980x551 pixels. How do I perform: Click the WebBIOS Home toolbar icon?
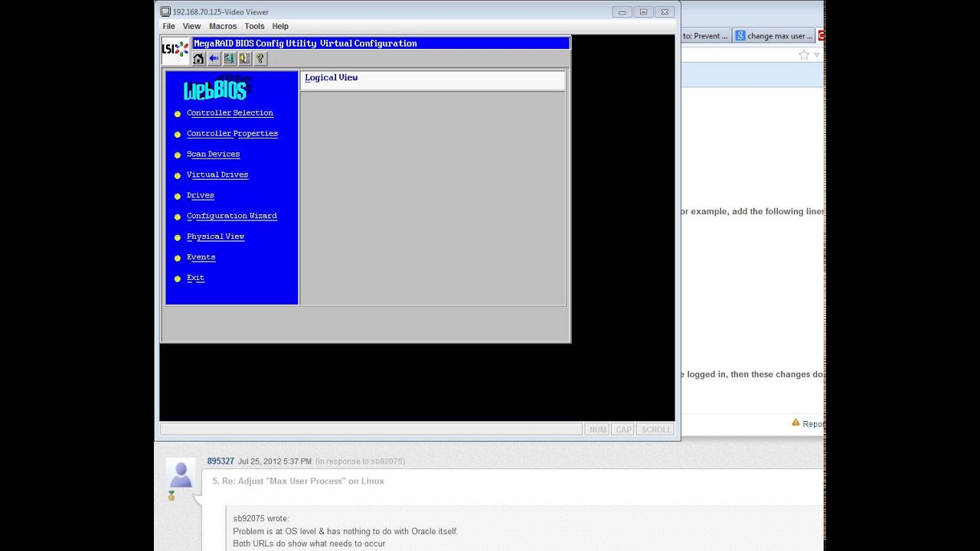(x=198, y=58)
